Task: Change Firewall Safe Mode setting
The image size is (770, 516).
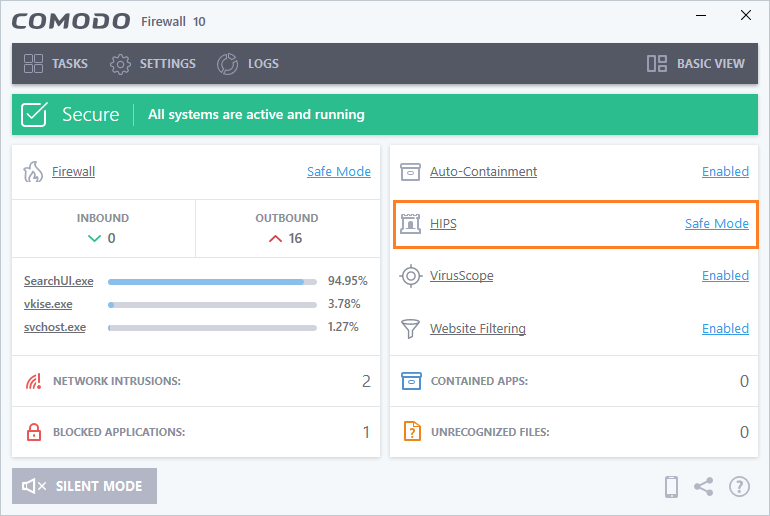Action: click(338, 171)
